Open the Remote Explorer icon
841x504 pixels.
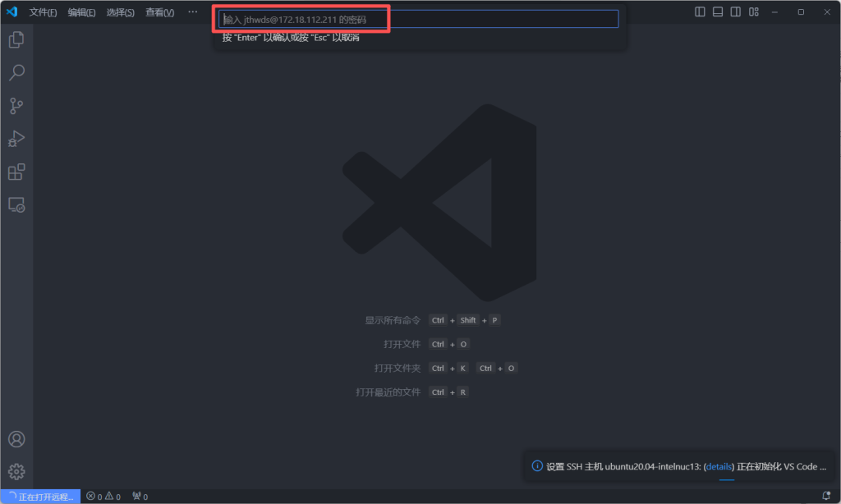(16, 204)
